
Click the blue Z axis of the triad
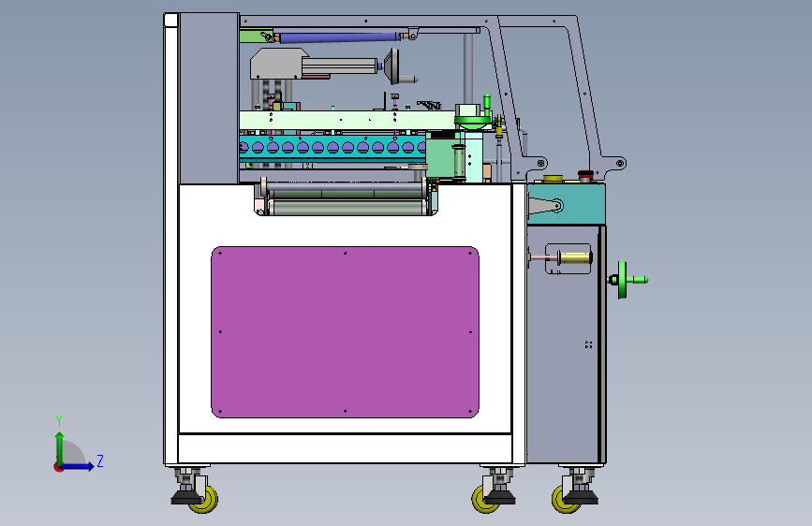tap(78, 466)
